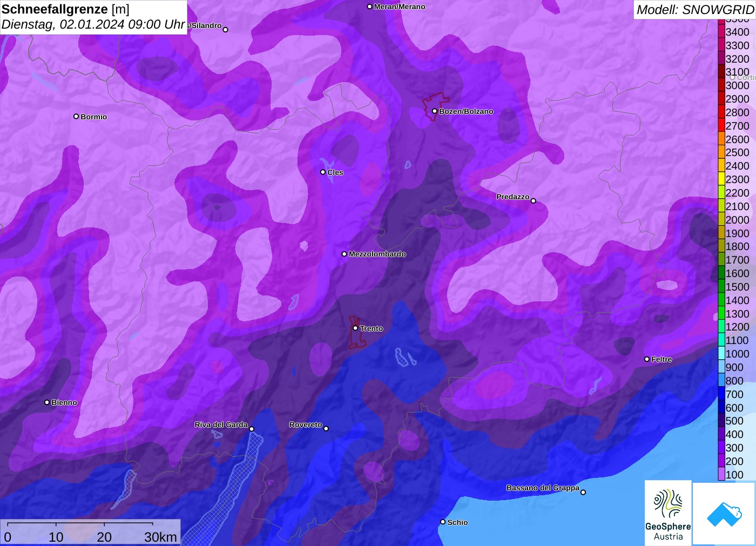This screenshot has height=546, width=756.
Task: Click the 2000 legend value
Action: [x=737, y=220]
